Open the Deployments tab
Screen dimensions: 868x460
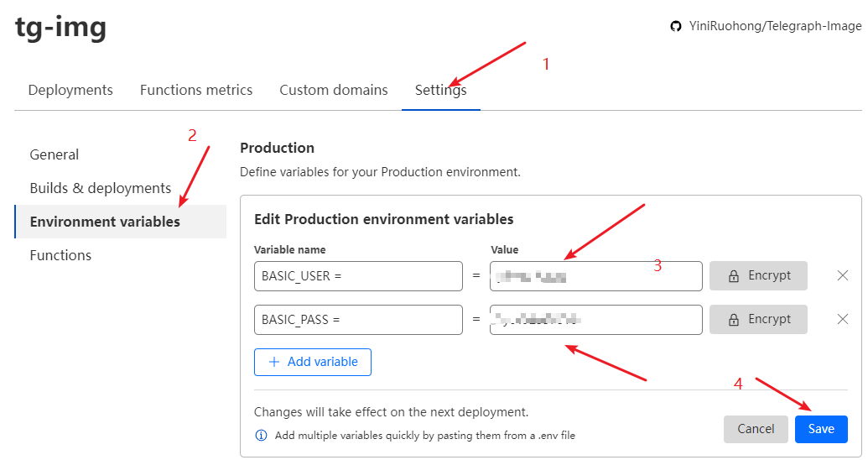[x=70, y=90]
